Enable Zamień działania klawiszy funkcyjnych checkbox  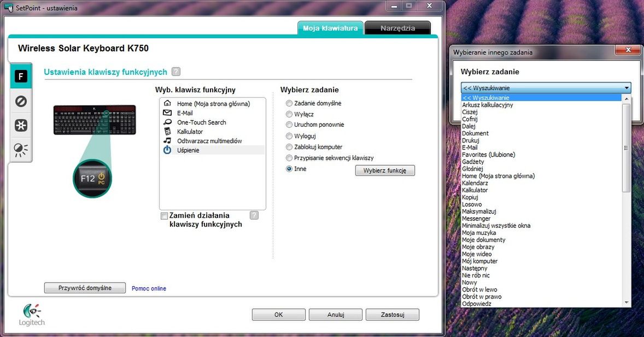165,216
